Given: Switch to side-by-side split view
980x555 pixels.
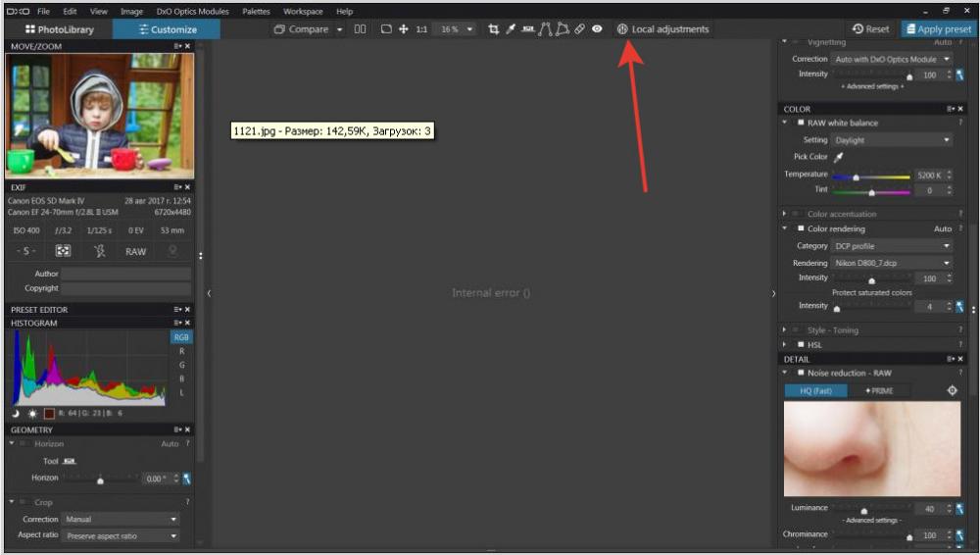Looking at the screenshot, I should [x=360, y=28].
